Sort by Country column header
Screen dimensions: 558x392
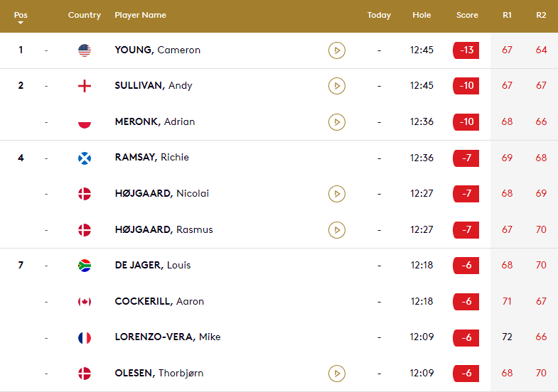coord(85,15)
